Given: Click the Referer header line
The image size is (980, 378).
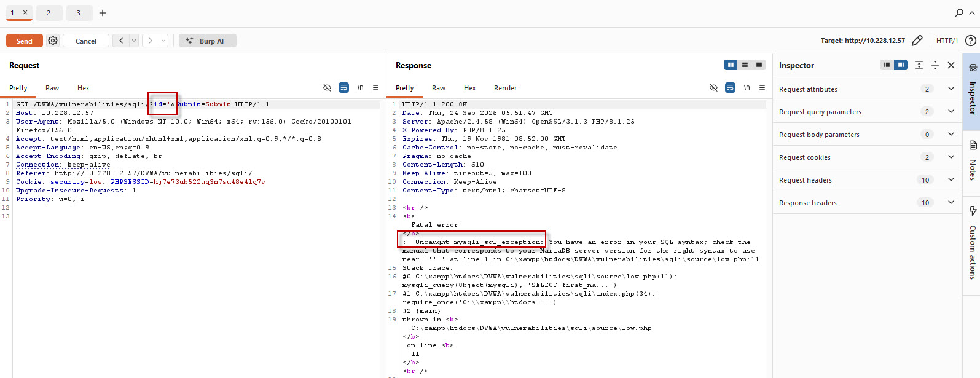Looking at the screenshot, I should pyautogui.click(x=134, y=173).
